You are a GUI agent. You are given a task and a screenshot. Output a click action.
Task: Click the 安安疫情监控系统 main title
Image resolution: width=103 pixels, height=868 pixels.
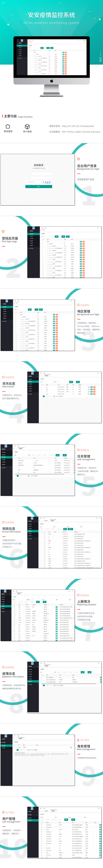(x=51, y=15)
